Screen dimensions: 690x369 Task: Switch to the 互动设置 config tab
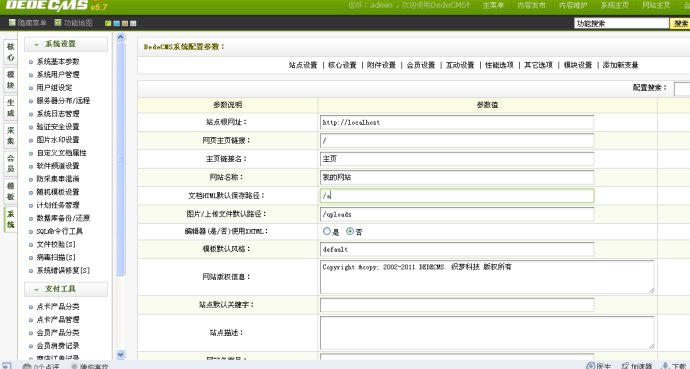460,65
